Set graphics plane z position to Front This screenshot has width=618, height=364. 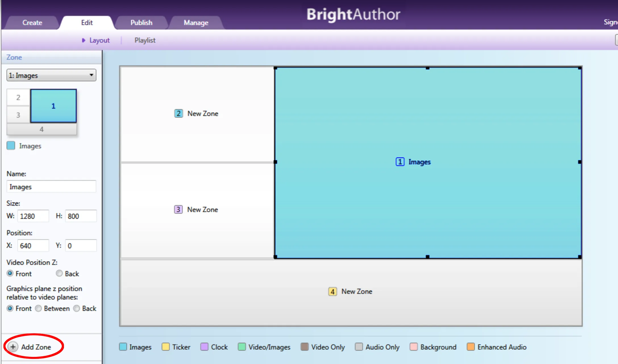coord(10,308)
